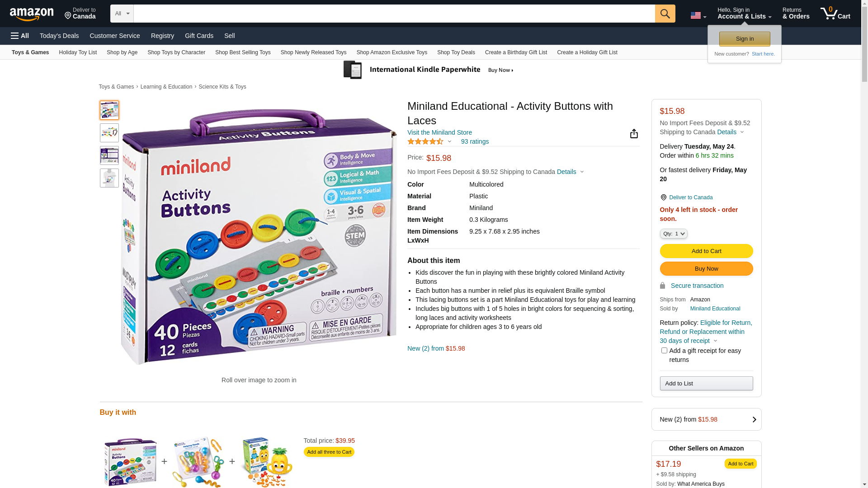The height and width of the screenshot is (488, 868).
Task: Click the share icon beside product title
Action: pyautogui.click(x=634, y=134)
